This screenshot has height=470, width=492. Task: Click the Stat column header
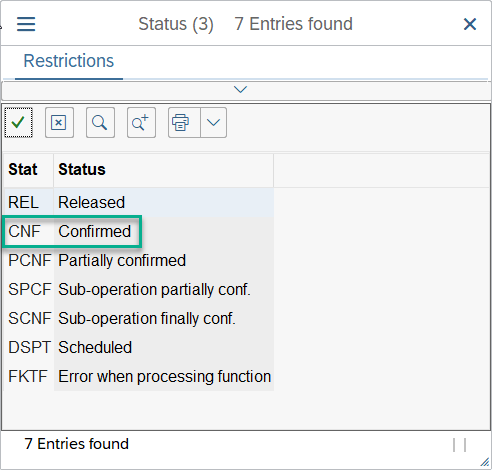pos(28,169)
